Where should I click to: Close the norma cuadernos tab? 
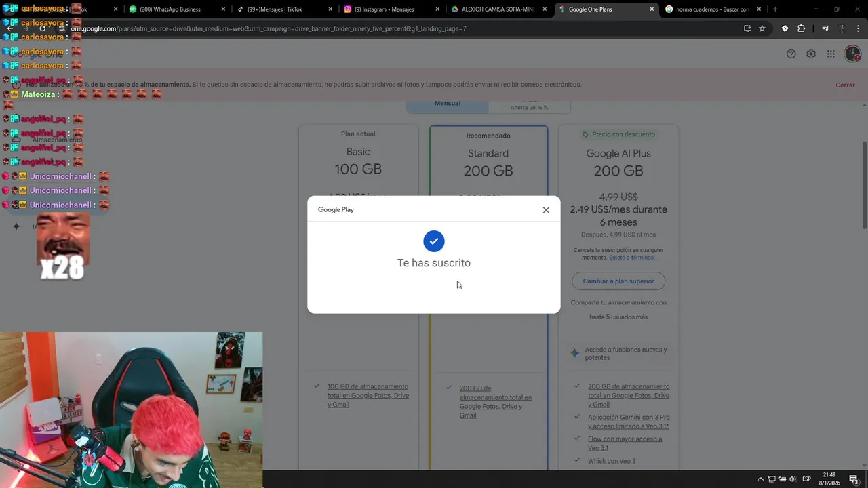click(x=759, y=9)
